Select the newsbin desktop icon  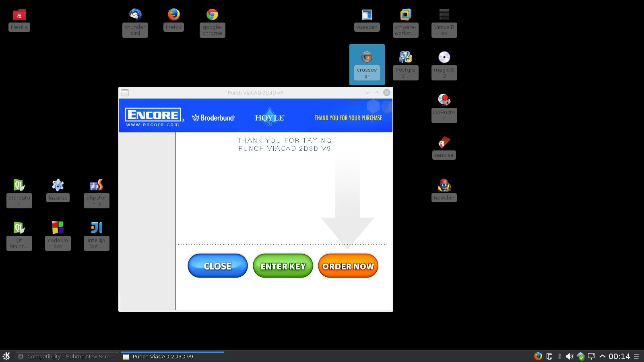tap(444, 190)
